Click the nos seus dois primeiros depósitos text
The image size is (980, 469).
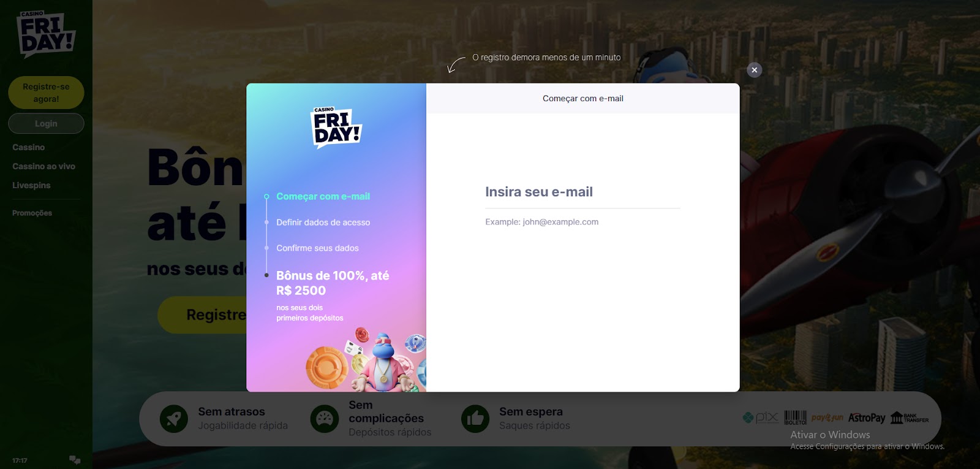click(x=309, y=313)
